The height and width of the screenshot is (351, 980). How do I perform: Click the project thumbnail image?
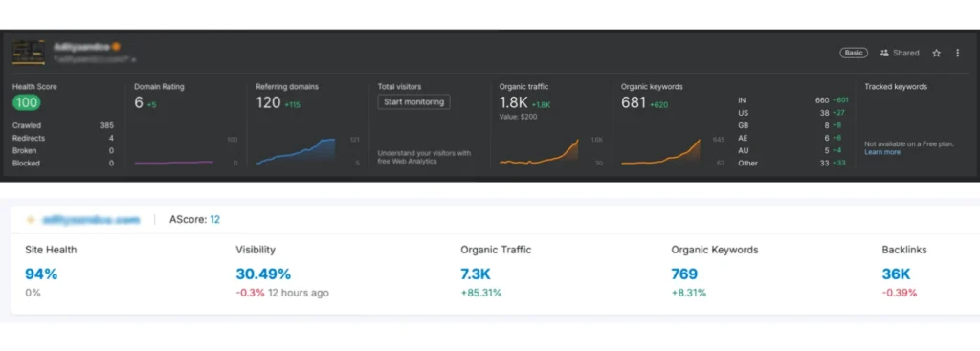point(29,53)
